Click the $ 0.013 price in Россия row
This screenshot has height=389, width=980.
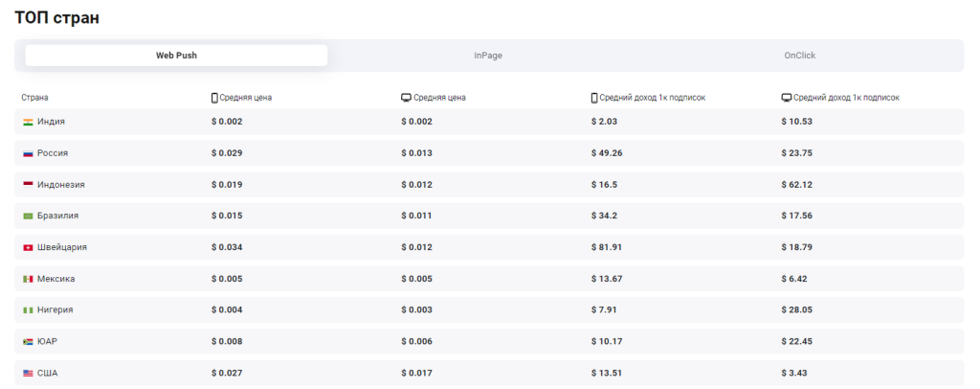tap(417, 153)
